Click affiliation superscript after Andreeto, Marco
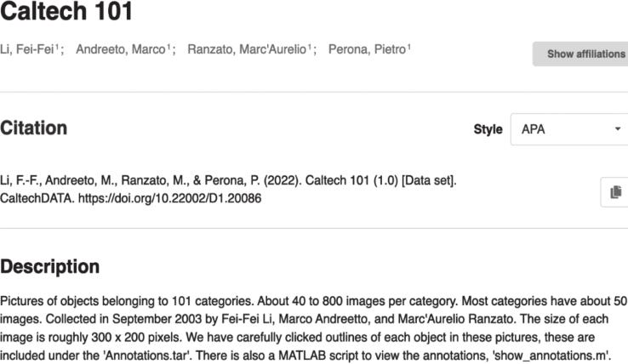Screen dimensions: 628x364 click(168, 48)
